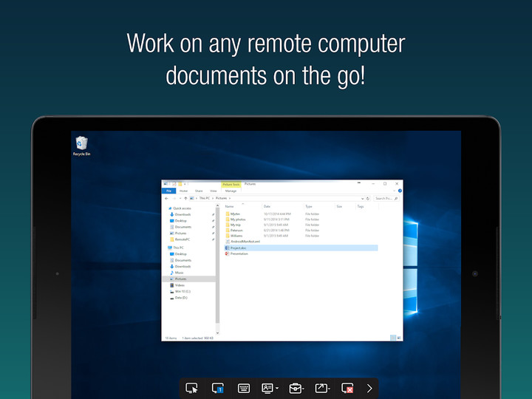532x399 pixels.
Task: Sort by the Name column header
Action: [x=229, y=206]
